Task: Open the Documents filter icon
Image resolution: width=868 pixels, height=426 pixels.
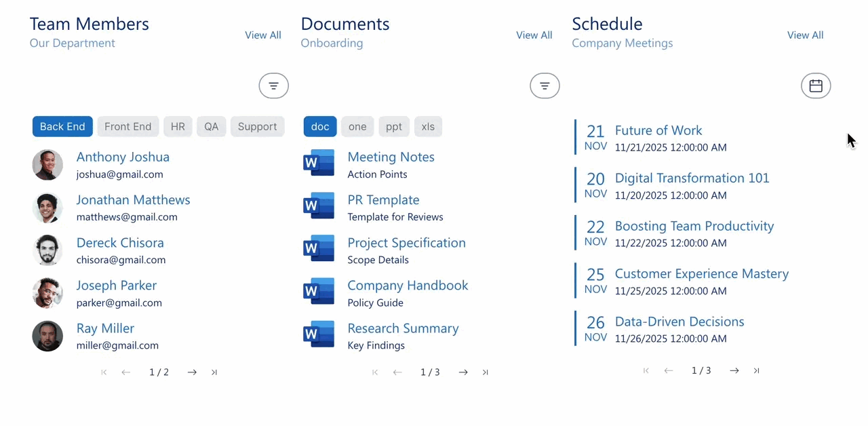Action: (x=545, y=85)
